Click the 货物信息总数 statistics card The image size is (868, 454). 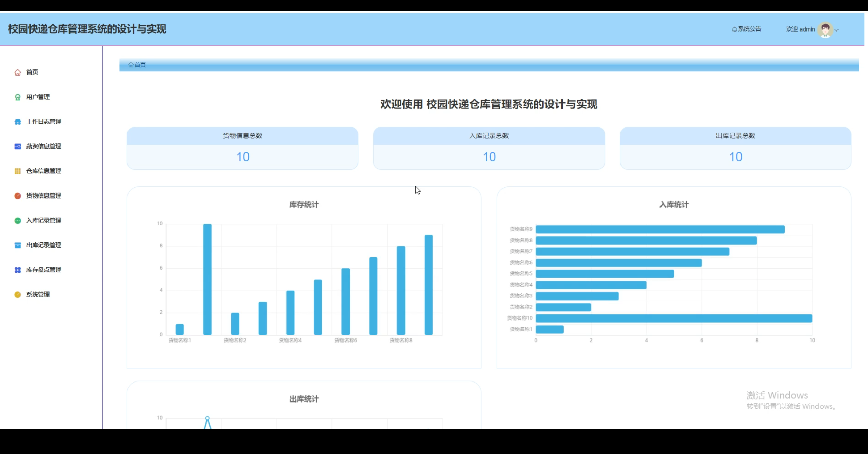click(x=242, y=148)
